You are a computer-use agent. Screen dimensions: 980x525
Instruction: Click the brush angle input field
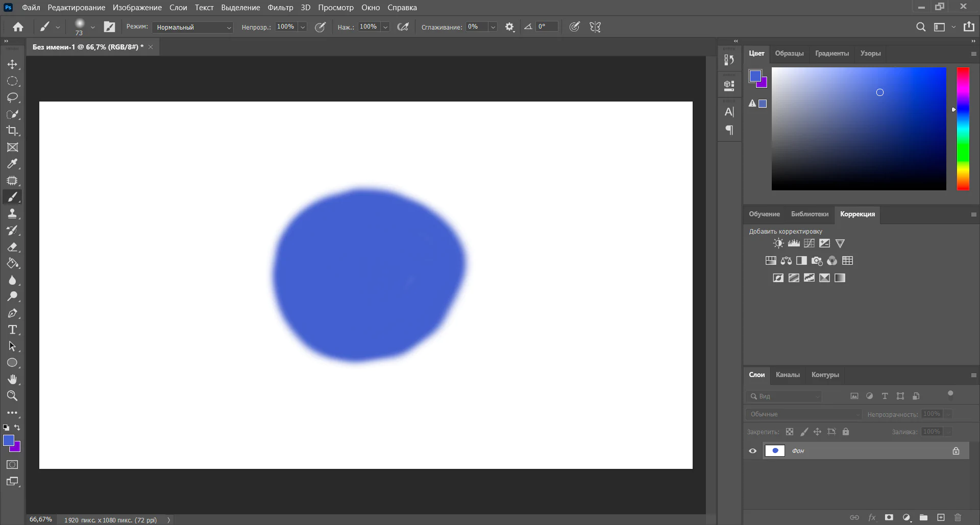pyautogui.click(x=547, y=27)
